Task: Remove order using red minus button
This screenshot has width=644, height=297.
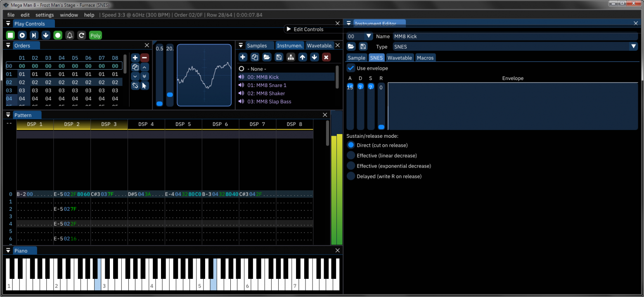Action: pyautogui.click(x=144, y=58)
